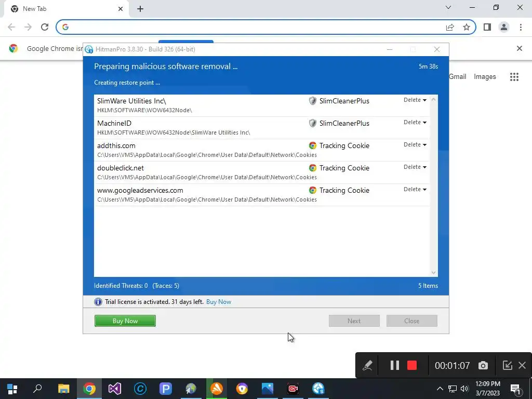Click the recorder annotation pen icon
Viewport: 532px width, 399px height.
[x=367, y=365]
